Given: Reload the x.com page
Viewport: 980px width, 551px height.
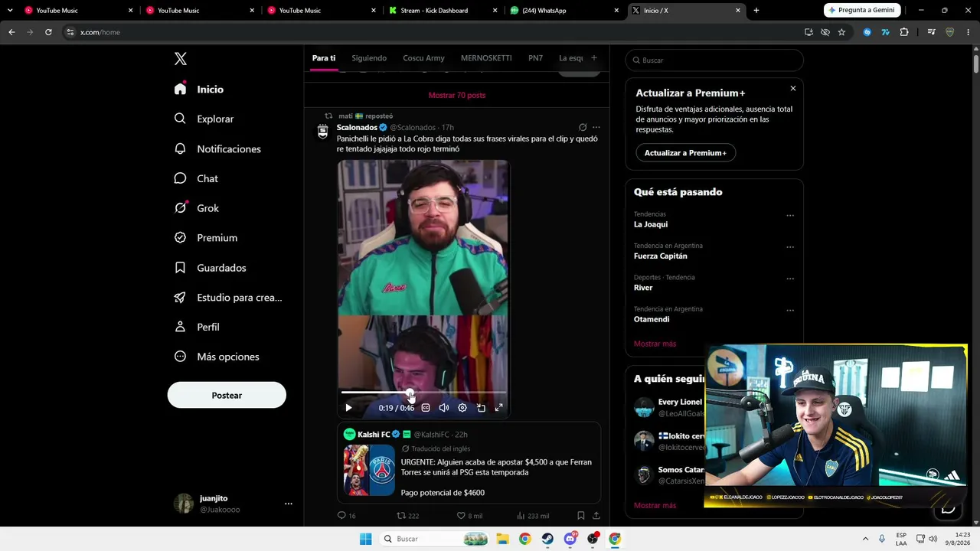Looking at the screenshot, I should click(x=48, y=32).
